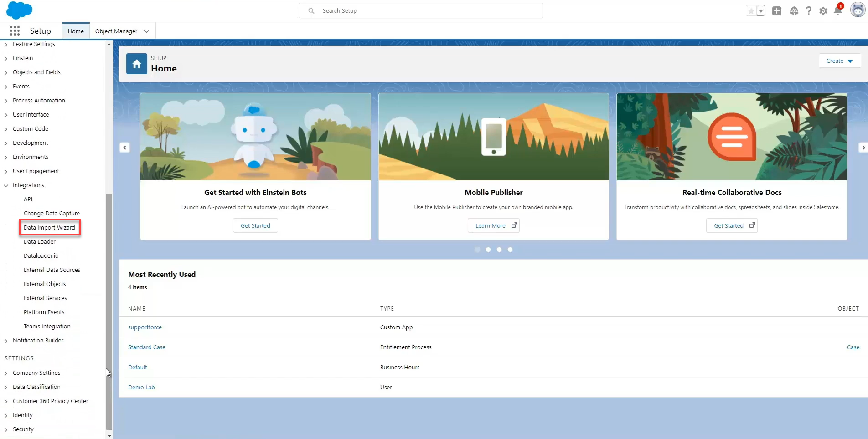Open External Services
The image size is (868, 439).
(45, 298)
